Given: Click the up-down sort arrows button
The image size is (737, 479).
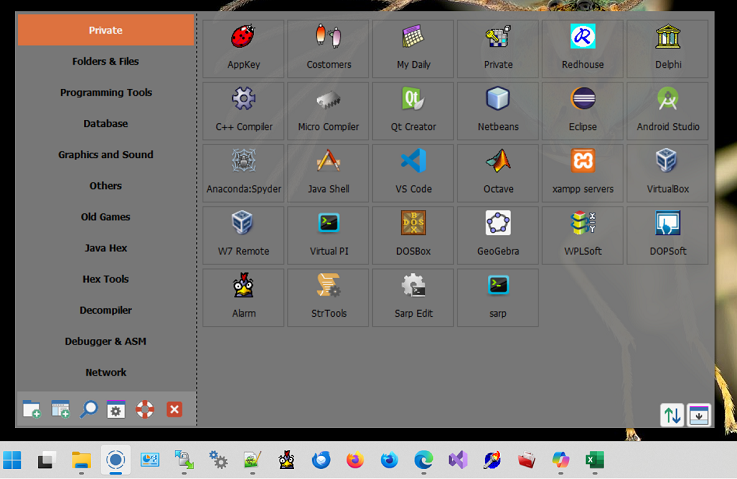Looking at the screenshot, I should pos(672,415).
